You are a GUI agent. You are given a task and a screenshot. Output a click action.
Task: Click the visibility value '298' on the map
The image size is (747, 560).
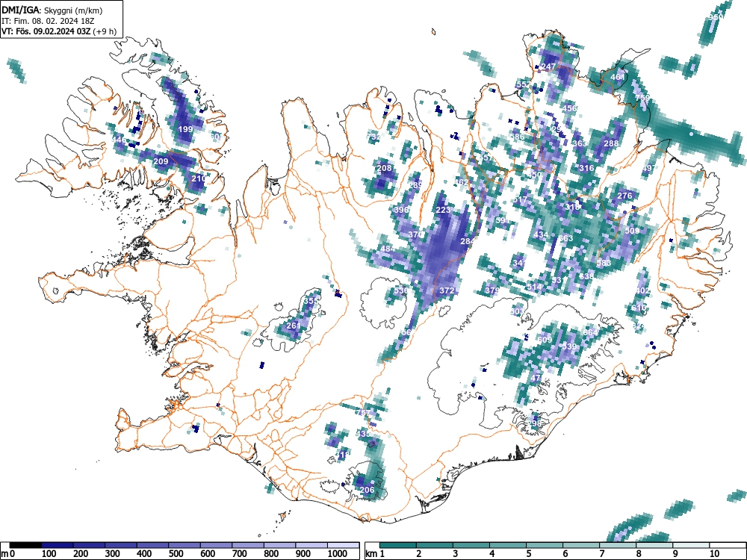coord(534,424)
